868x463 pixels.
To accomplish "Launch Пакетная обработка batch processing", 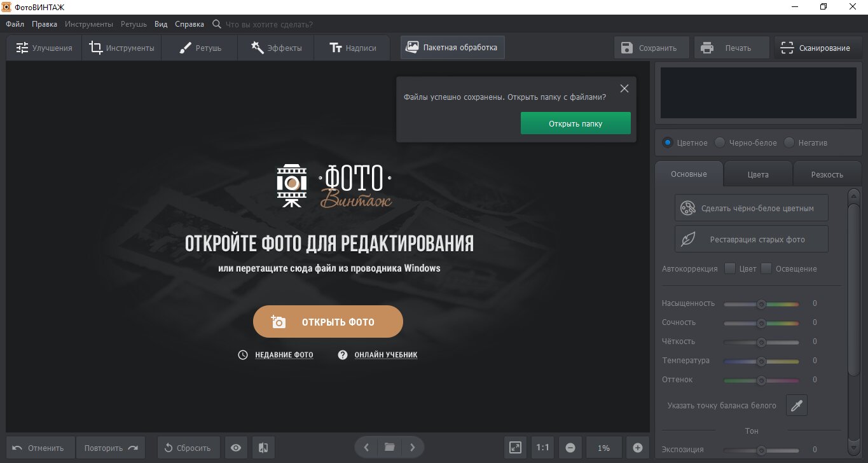I will click(453, 48).
